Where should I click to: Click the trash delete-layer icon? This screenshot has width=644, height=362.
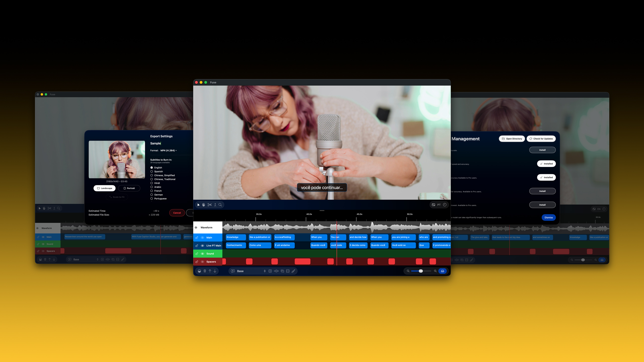(205, 271)
